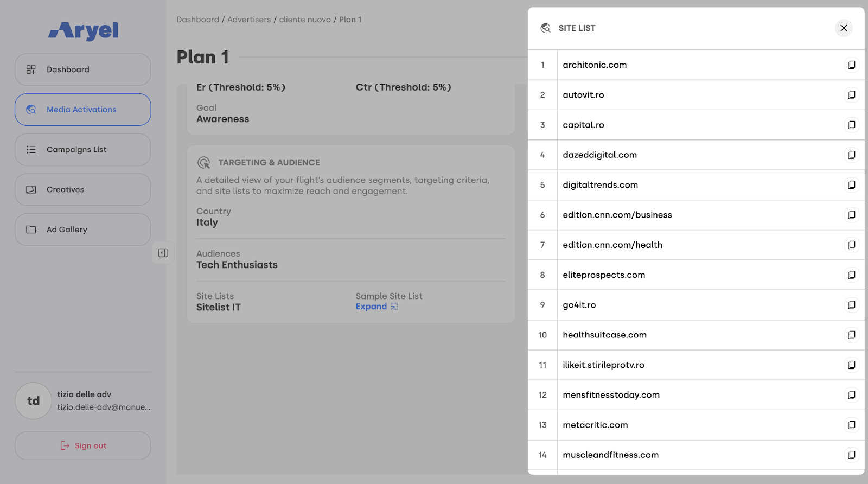Copy go4it.ro site entry

click(x=852, y=305)
